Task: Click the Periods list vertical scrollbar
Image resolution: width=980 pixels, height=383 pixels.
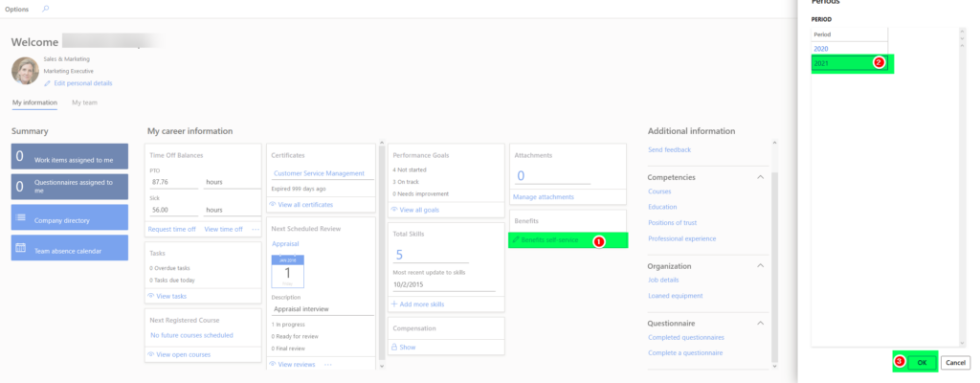Action: click(x=963, y=188)
